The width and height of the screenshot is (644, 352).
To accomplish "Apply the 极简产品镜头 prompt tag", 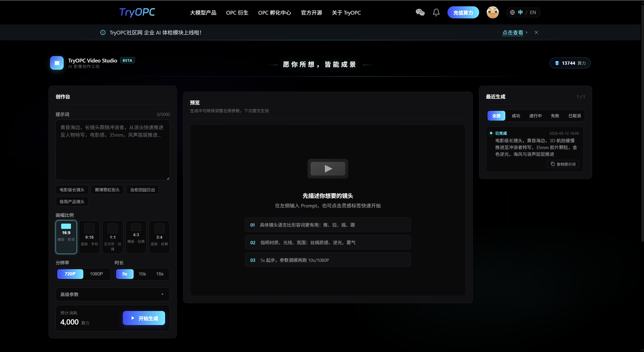I will (72, 201).
